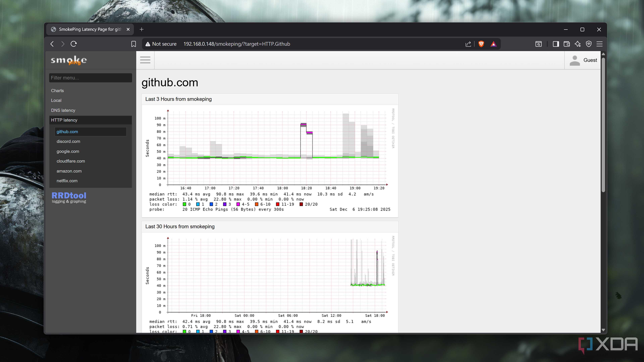This screenshot has height=362, width=644.
Task: Open the Brave Wallet icon
Action: (567, 44)
